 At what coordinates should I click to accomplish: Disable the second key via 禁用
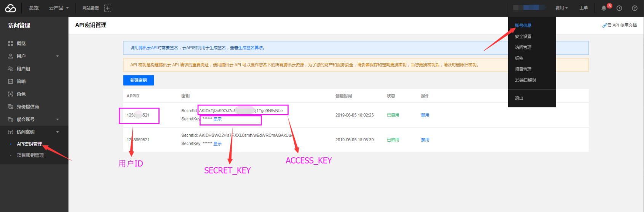[425, 140]
